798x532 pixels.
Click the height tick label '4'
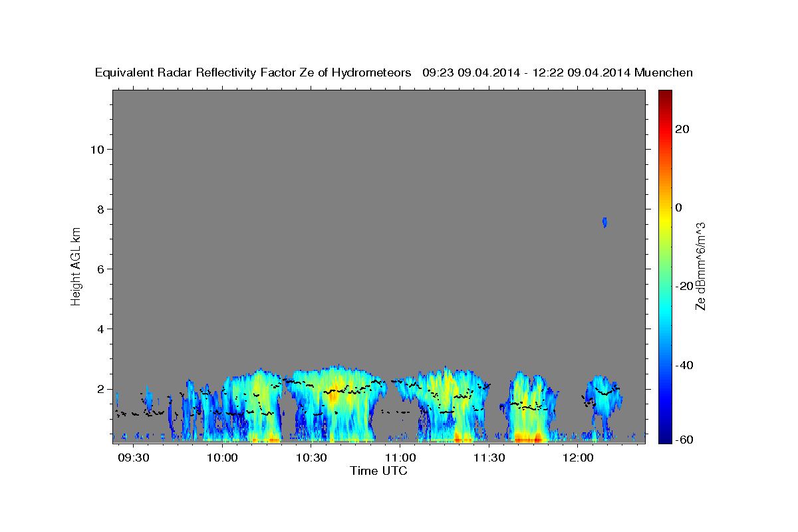[102, 329]
